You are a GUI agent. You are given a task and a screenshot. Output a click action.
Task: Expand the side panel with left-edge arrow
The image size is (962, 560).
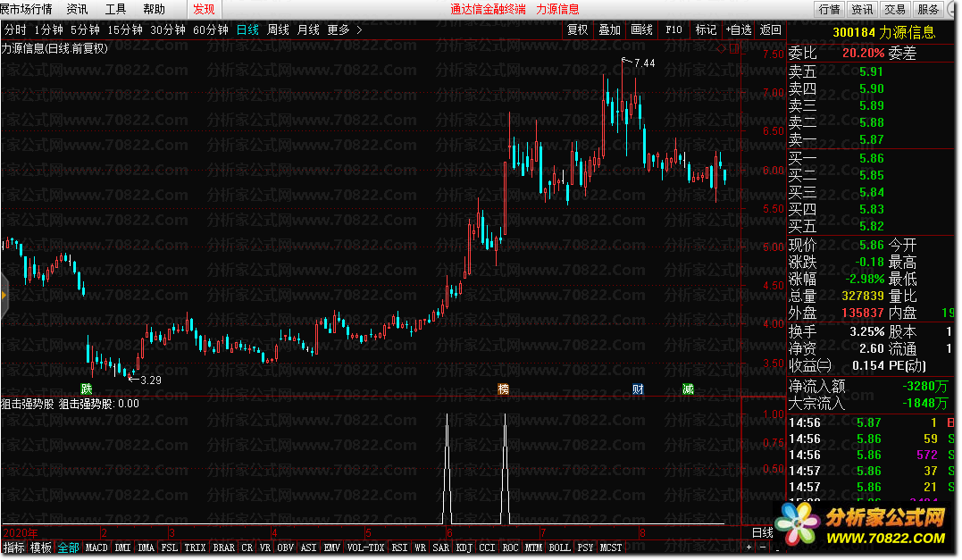coord(4,296)
